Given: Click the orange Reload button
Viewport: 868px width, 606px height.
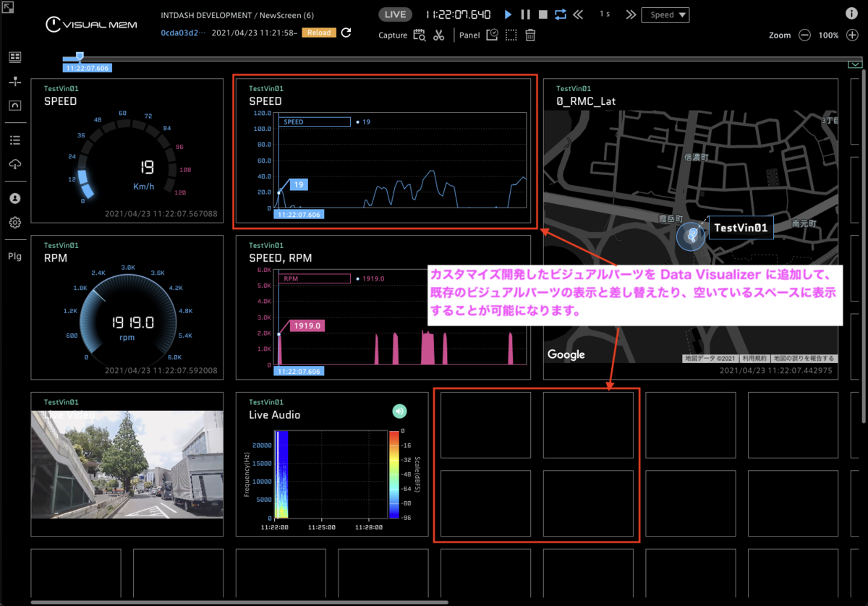Looking at the screenshot, I should click(x=319, y=33).
